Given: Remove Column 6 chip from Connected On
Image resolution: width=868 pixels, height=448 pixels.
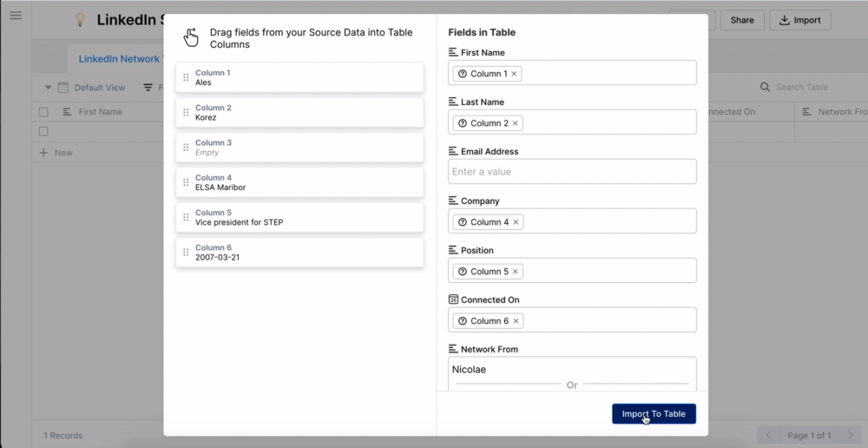Looking at the screenshot, I should [516, 320].
